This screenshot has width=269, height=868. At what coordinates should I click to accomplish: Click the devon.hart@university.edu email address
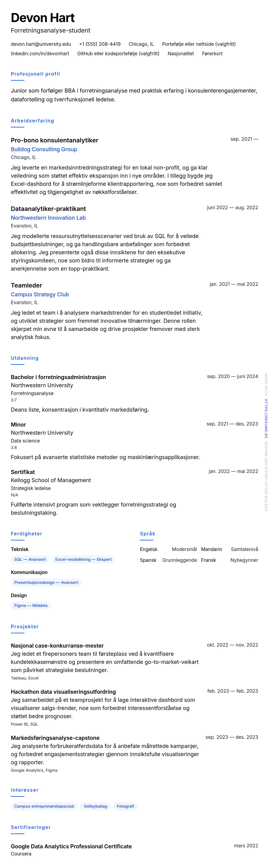coord(41,44)
